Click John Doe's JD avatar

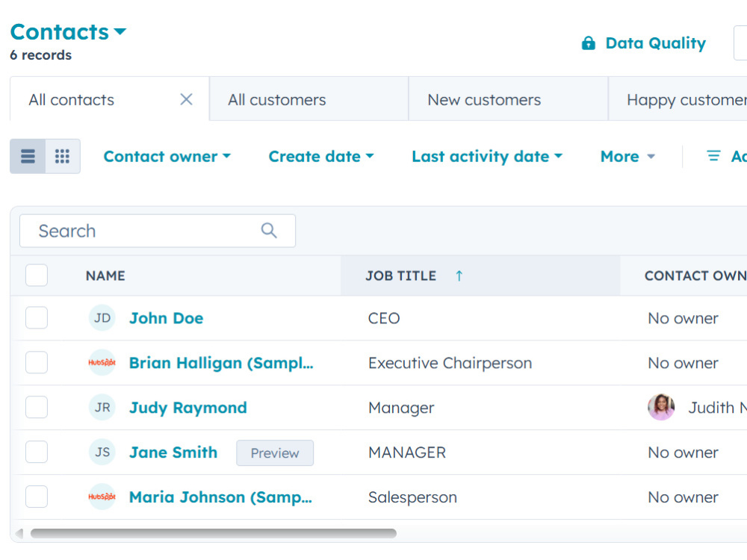point(102,318)
